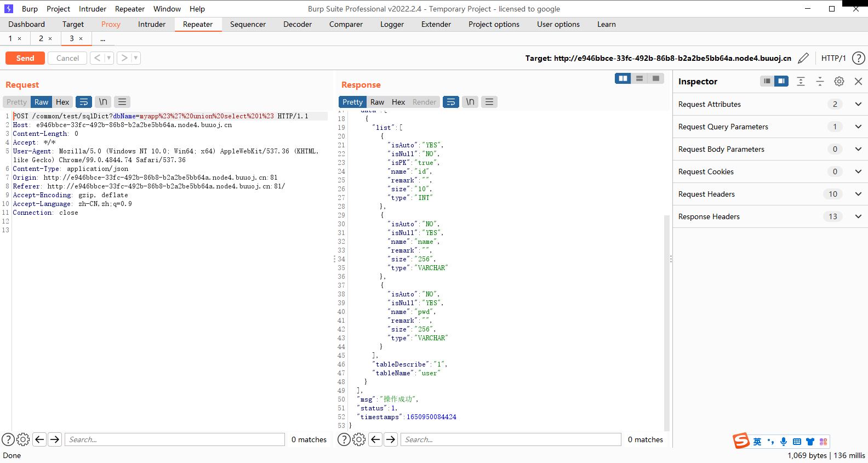Image resolution: width=868 pixels, height=463 pixels.
Task: Switch Sogou English/Chinese mode
Action: click(757, 442)
